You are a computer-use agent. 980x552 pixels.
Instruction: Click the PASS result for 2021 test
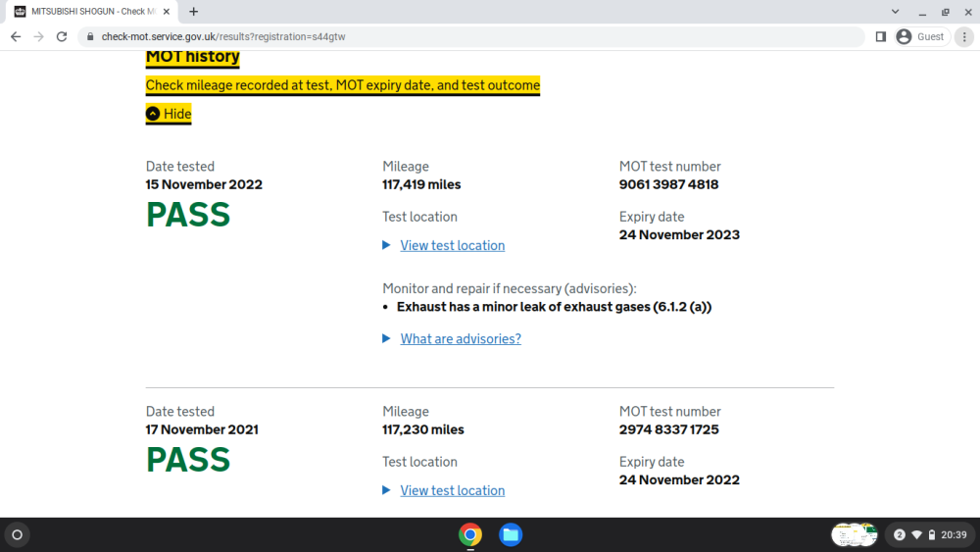click(x=188, y=460)
